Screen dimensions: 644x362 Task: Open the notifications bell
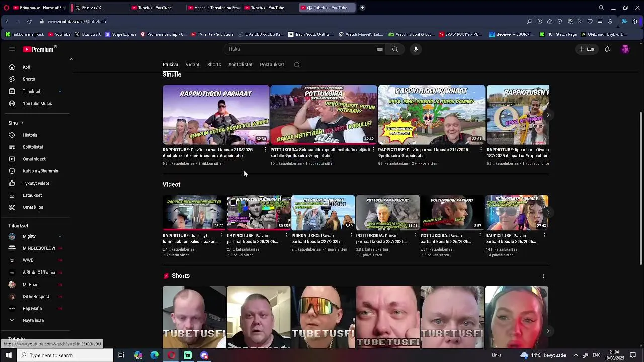tap(607, 49)
